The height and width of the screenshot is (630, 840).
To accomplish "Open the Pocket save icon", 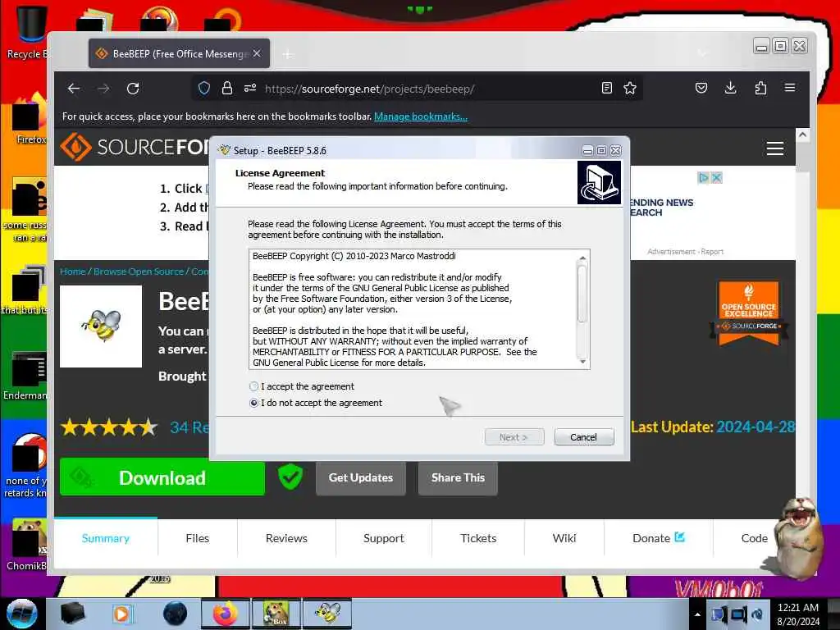I will click(x=701, y=89).
